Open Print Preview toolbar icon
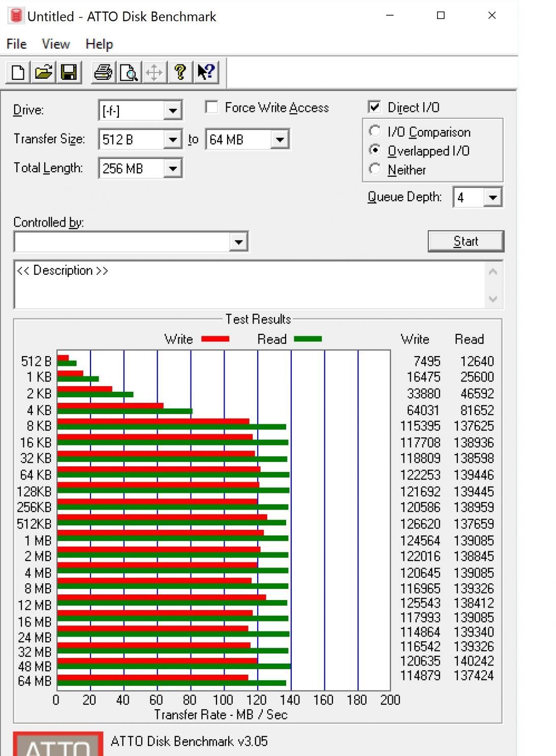The image size is (556, 756). pyautogui.click(x=129, y=73)
